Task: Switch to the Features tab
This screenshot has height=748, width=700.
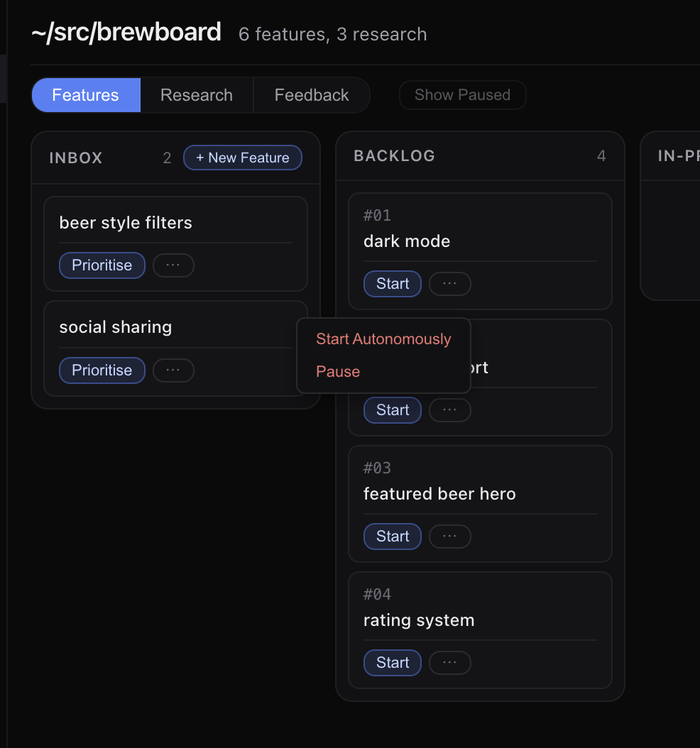Action: coord(85,95)
